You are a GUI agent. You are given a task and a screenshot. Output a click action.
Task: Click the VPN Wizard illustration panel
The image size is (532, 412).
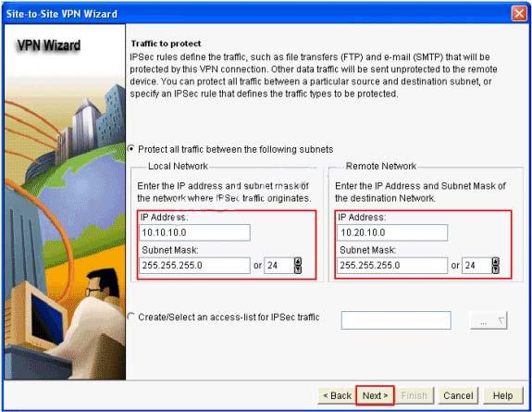pos(65,202)
